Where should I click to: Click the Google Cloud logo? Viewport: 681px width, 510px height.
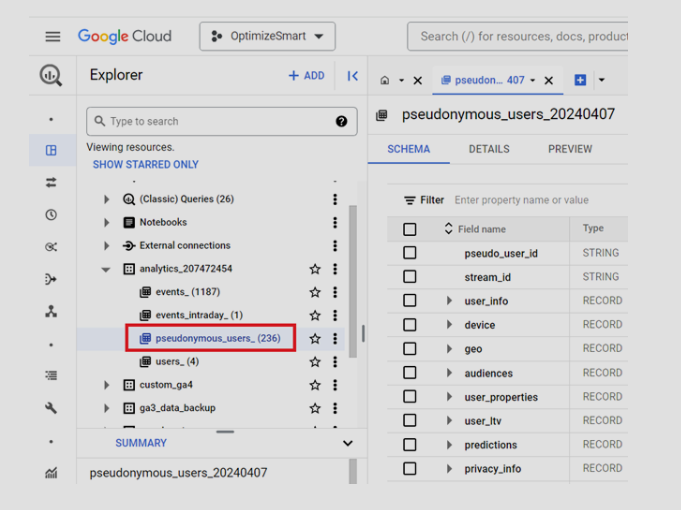[x=125, y=36]
